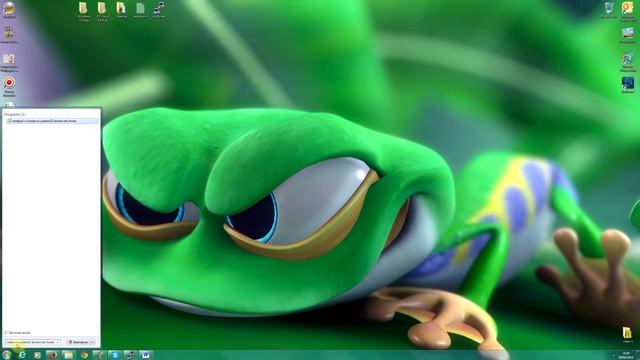The image size is (640, 360).
Task: Switch to Microsoft Word on the taskbar
Action: [x=146, y=355]
